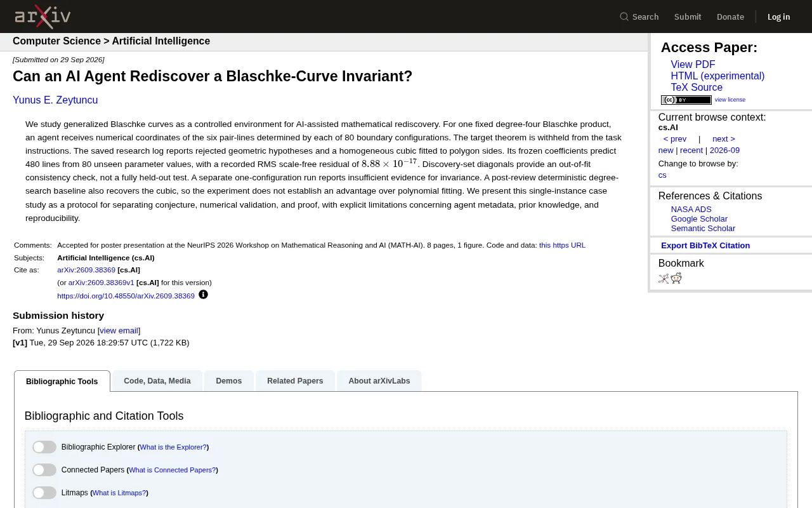Go to the previous paper with prev
Image resolution: width=812 pixels, height=508 pixels.
(675, 139)
